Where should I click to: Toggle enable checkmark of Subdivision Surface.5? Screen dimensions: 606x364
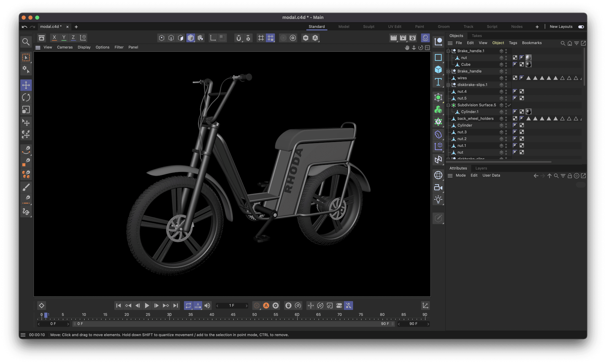tap(509, 105)
